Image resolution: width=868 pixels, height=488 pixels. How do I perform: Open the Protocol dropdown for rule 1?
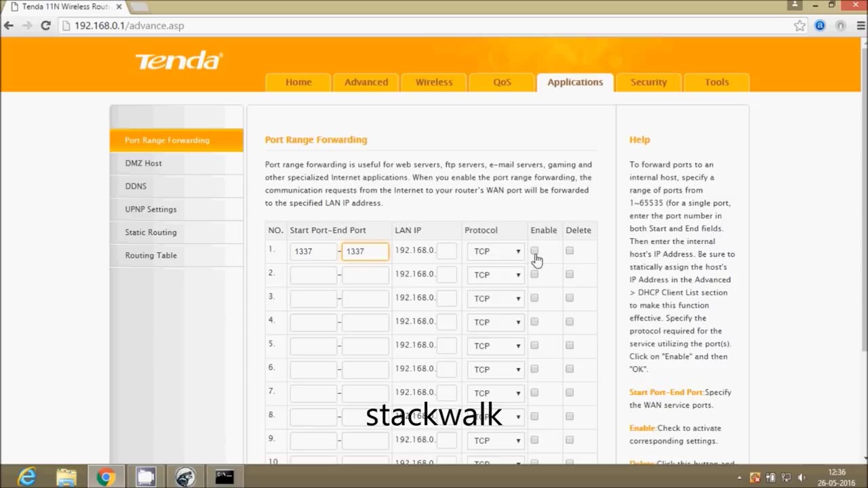click(x=496, y=251)
